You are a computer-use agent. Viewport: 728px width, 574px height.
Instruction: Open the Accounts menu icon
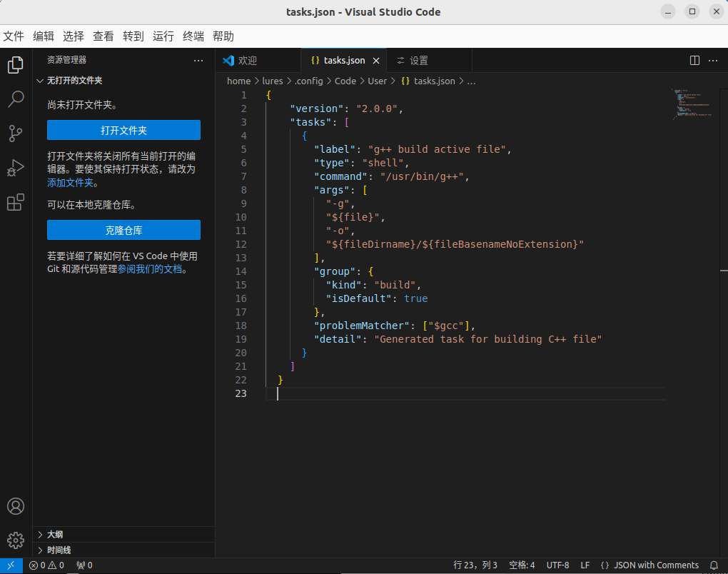coord(16,506)
